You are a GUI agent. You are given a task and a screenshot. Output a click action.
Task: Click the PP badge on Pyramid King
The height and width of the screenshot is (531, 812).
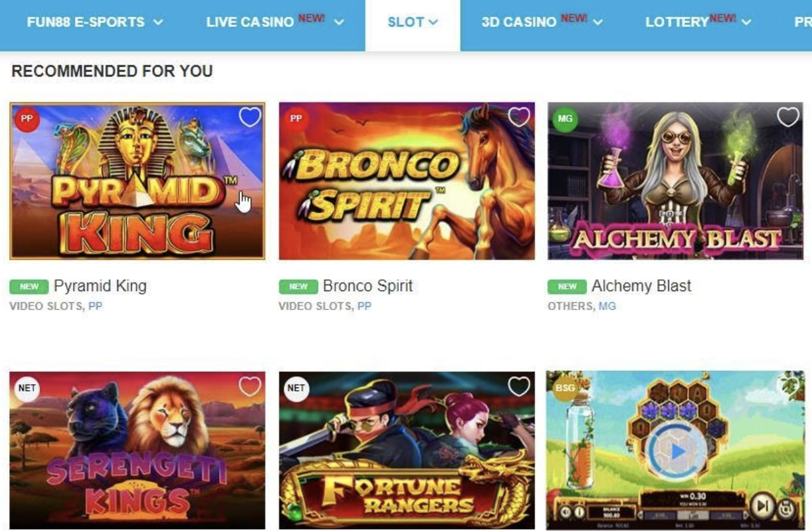pyautogui.click(x=27, y=119)
